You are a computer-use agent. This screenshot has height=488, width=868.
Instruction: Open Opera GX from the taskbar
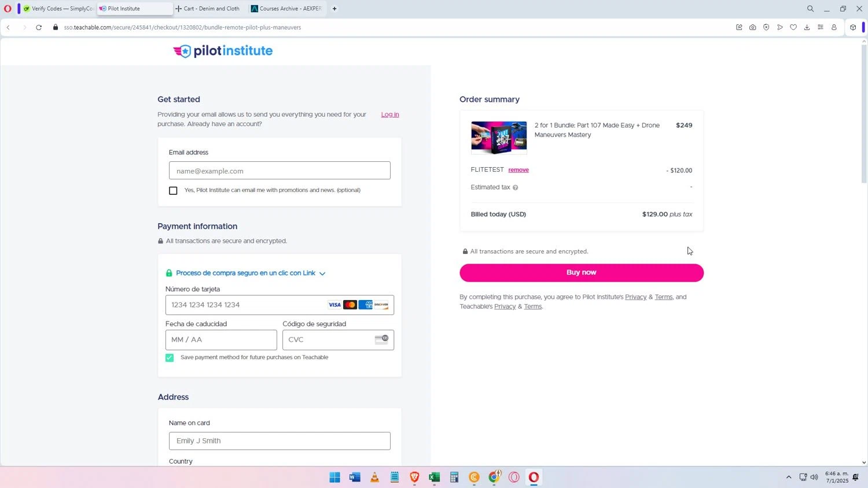coord(514,477)
